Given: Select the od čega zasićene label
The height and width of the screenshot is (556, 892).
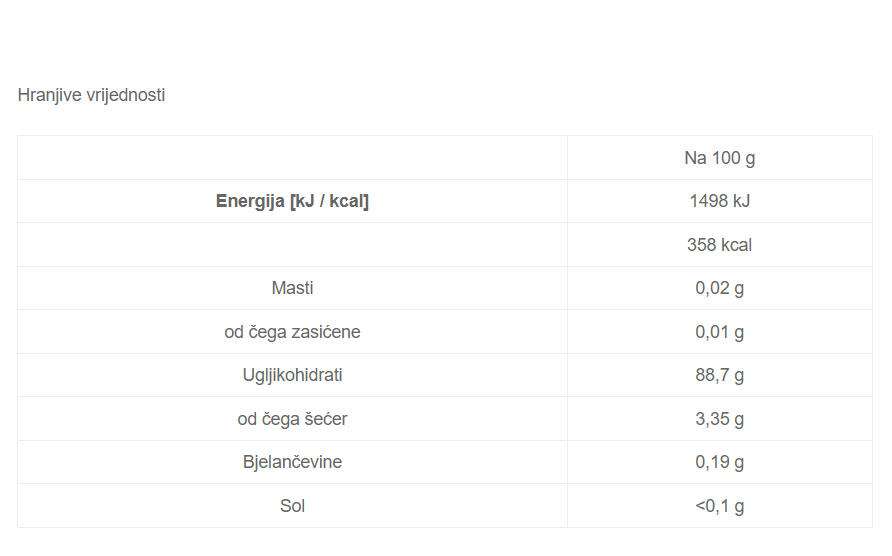Looking at the screenshot, I should (x=292, y=332).
